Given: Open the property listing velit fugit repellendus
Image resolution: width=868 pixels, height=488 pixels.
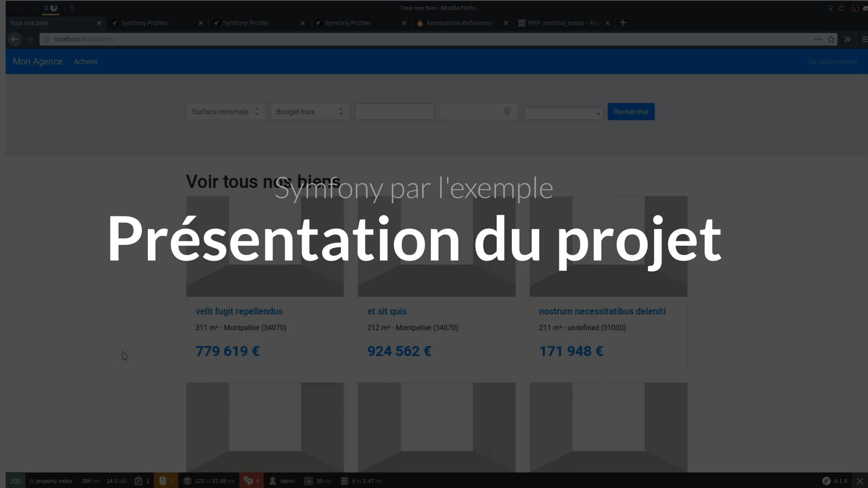Looking at the screenshot, I should click(238, 311).
